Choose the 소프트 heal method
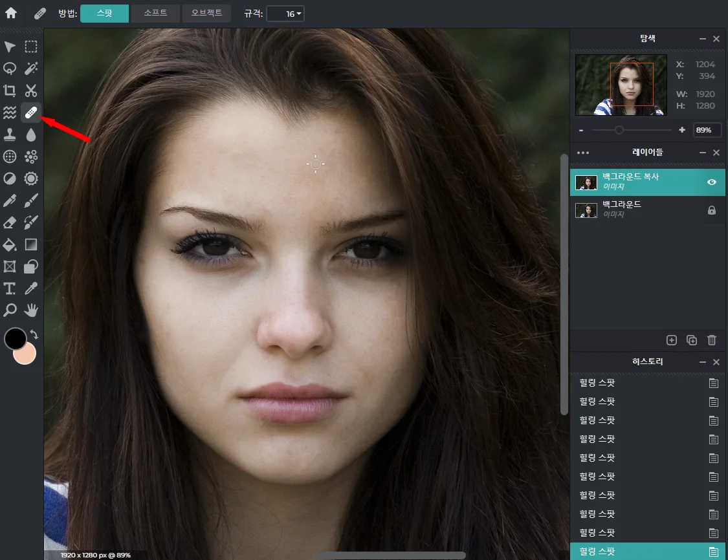728x560 pixels. coord(155,14)
